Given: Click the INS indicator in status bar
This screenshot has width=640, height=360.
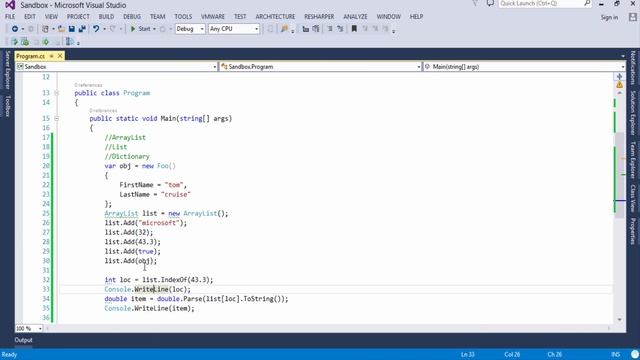Looking at the screenshot, I should pyautogui.click(x=616, y=354).
